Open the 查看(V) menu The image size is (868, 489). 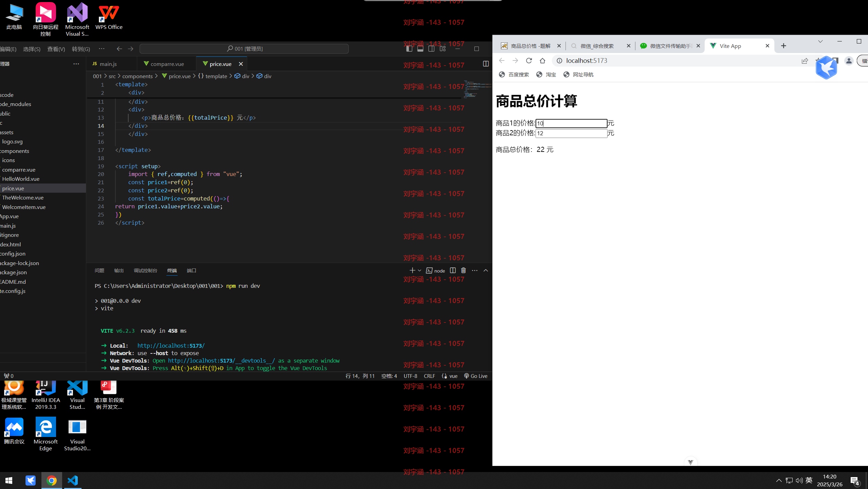[56, 49]
